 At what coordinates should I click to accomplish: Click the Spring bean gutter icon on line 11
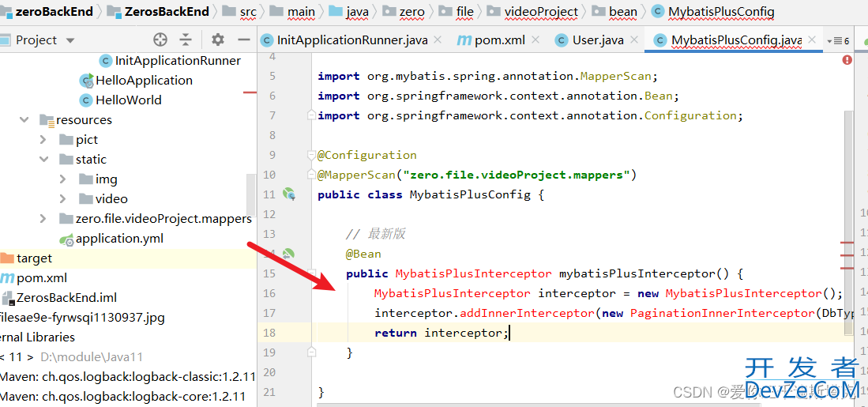289,194
